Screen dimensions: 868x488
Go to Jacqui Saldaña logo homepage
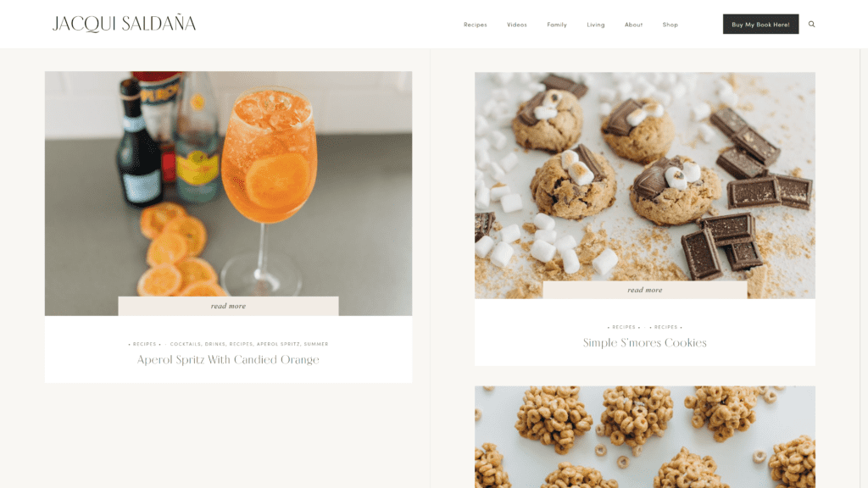(x=124, y=24)
